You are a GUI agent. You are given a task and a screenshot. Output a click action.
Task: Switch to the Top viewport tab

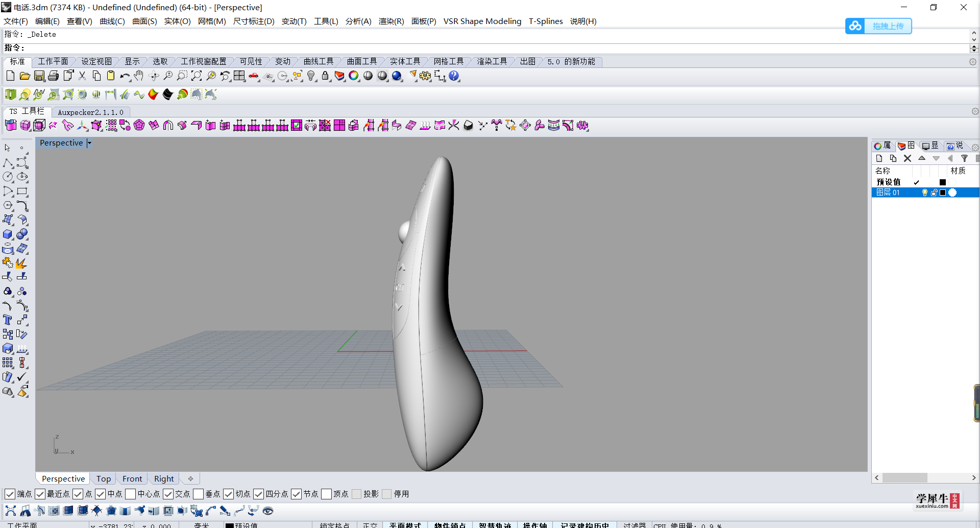point(104,479)
